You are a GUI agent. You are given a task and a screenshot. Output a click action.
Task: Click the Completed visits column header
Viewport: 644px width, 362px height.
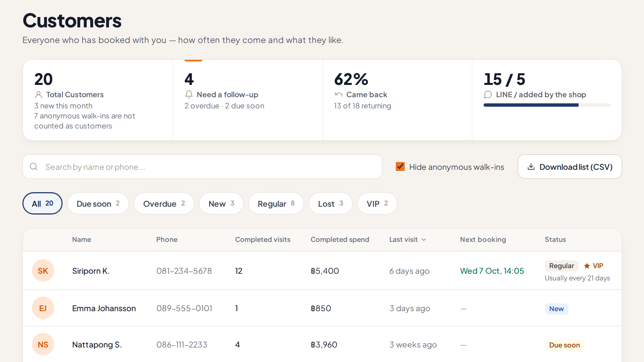coord(263,240)
